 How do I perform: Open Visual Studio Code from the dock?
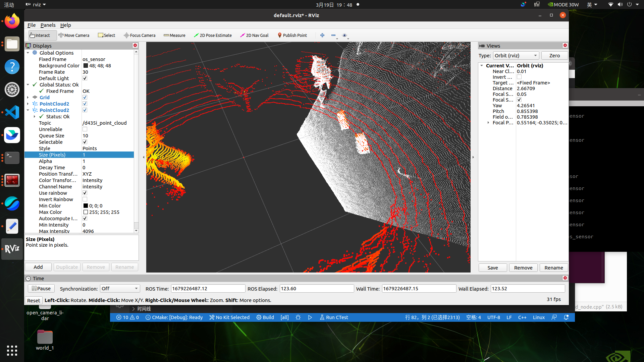[12, 112]
